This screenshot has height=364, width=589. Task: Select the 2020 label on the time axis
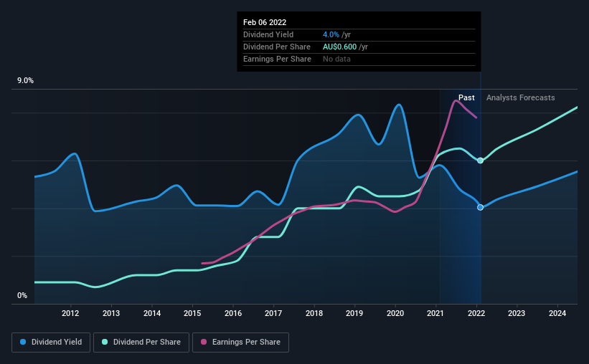[395, 313]
